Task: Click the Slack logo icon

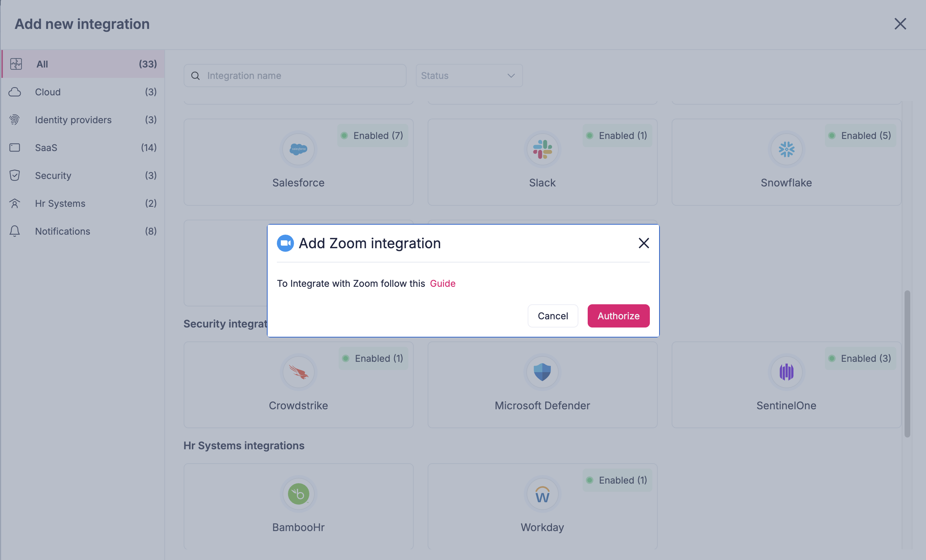Action: (x=542, y=149)
